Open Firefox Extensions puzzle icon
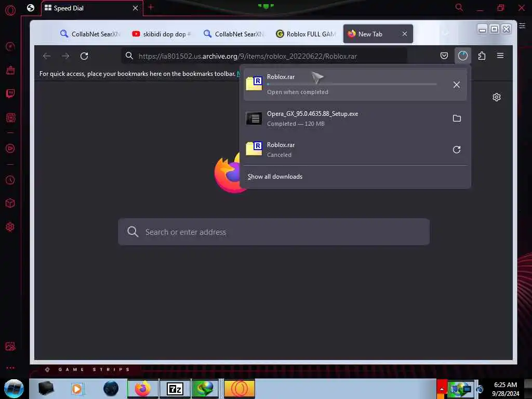 click(x=482, y=56)
